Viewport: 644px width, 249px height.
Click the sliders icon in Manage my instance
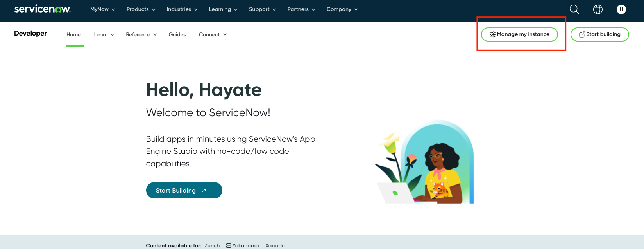click(492, 34)
